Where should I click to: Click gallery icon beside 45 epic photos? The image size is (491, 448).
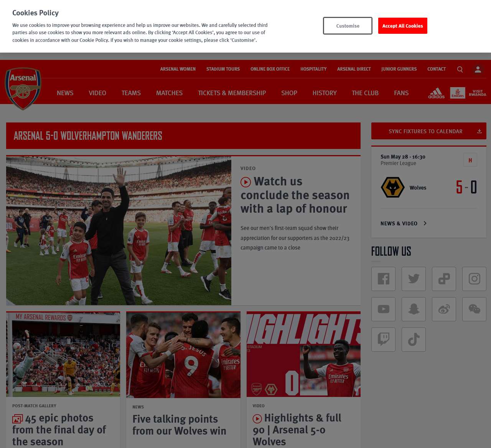(x=17, y=418)
